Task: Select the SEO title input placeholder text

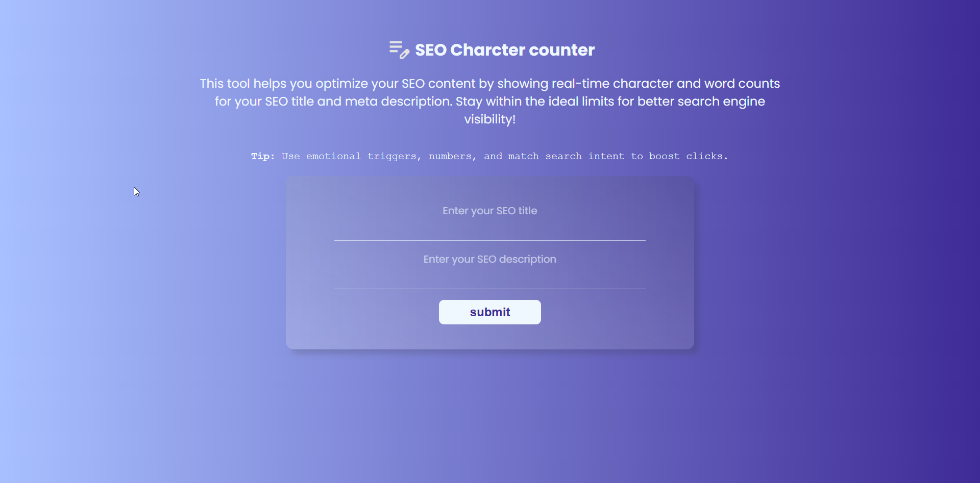Action: (x=489, y=211)
